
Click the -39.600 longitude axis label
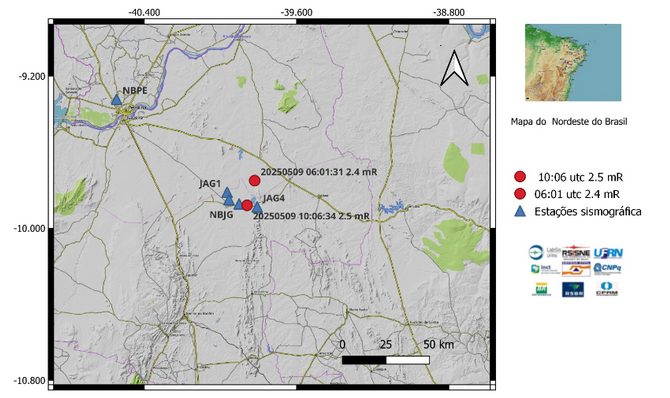coord(296,12)
